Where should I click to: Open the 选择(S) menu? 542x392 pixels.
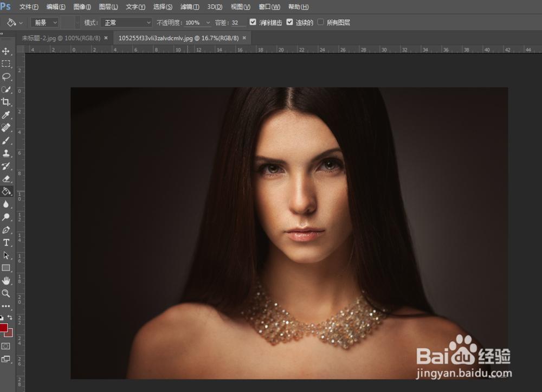[x=163, y=7]
